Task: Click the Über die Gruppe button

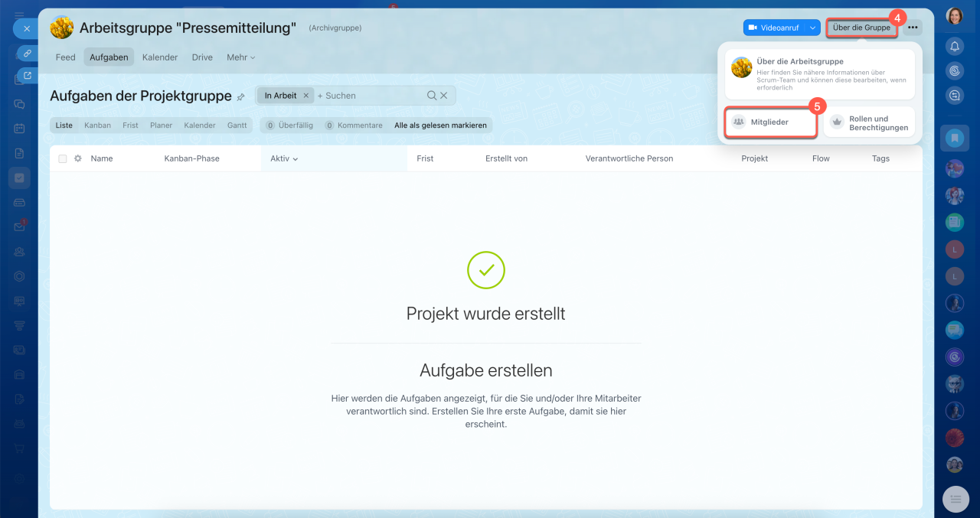Action: point(861,28)
